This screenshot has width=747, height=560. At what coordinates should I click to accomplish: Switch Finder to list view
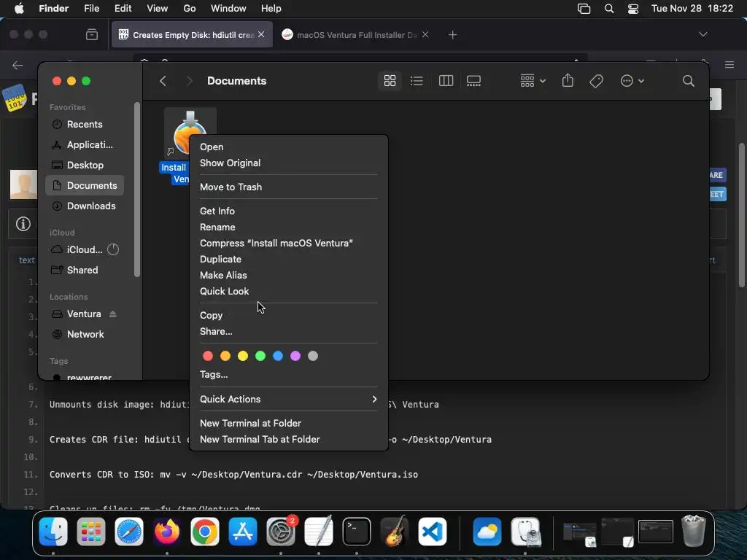(417, 81)
